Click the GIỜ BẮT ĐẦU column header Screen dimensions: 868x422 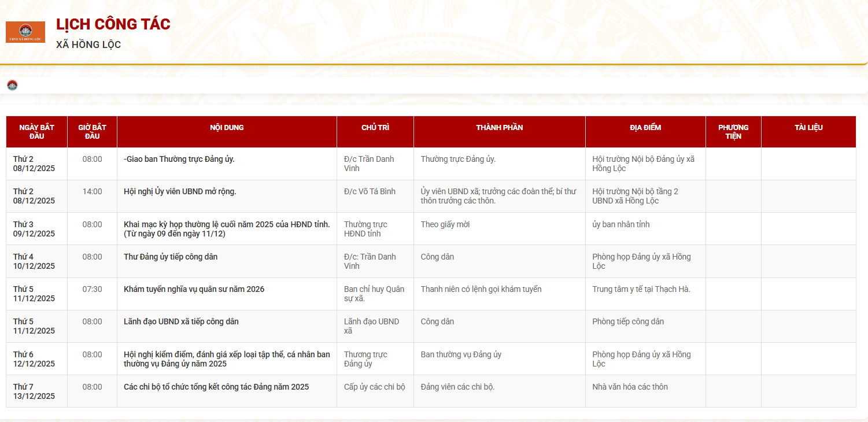[92, 132]
